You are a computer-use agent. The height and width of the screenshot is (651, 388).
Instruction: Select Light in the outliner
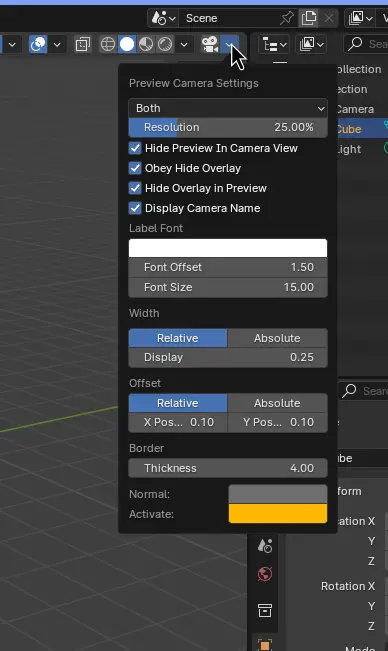[349, 149]
